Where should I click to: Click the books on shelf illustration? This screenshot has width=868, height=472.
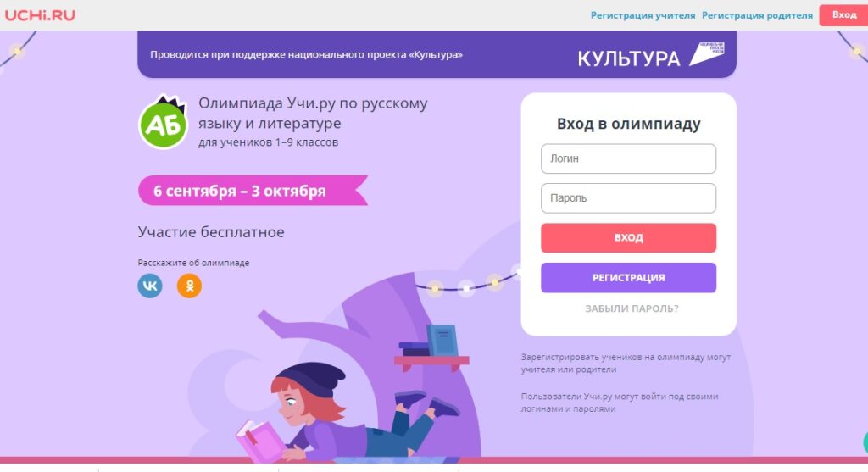(429, 341)
